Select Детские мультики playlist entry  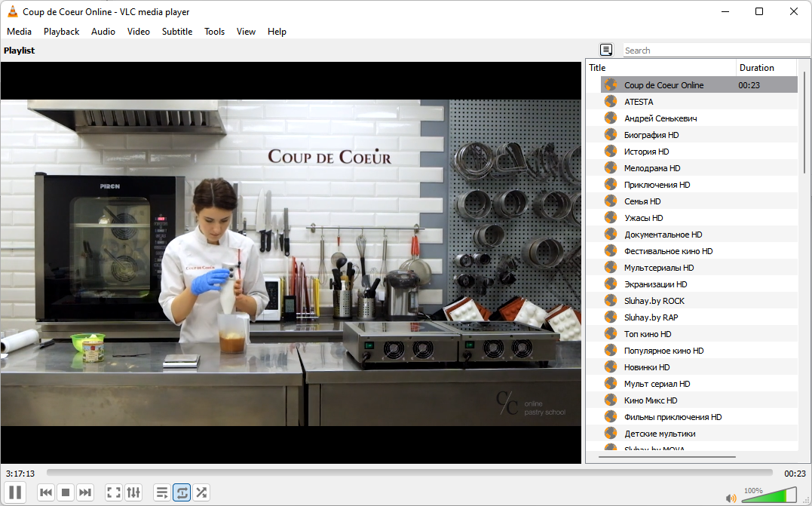(x=699, y=433)
